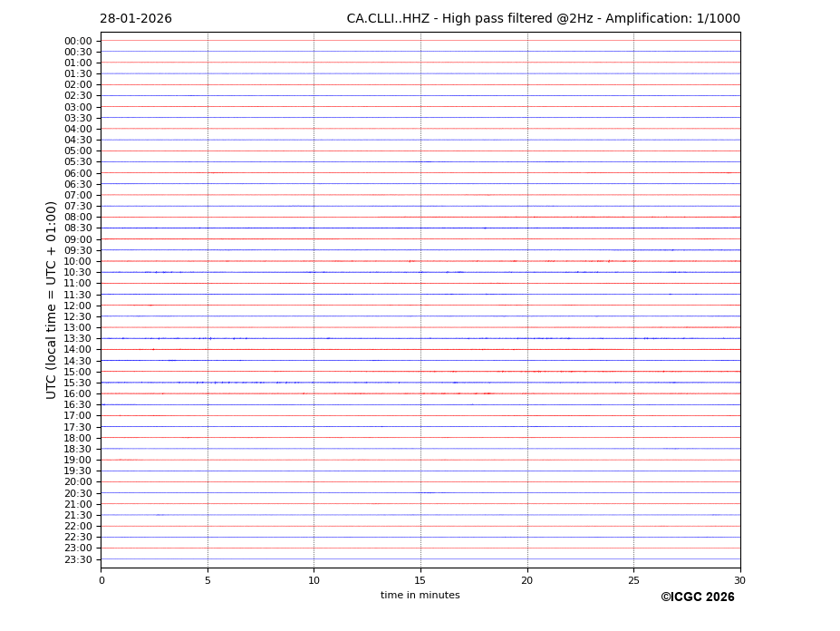Select the CA.CLLI..HHZ station title text
Viewport: 840px width, 631px height.
tap(543, 19)
